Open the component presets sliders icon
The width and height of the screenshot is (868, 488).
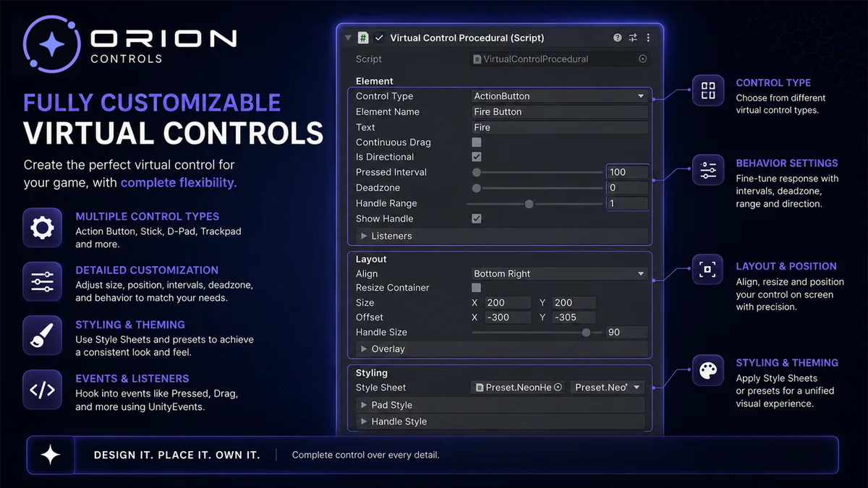tap(633, 38)
